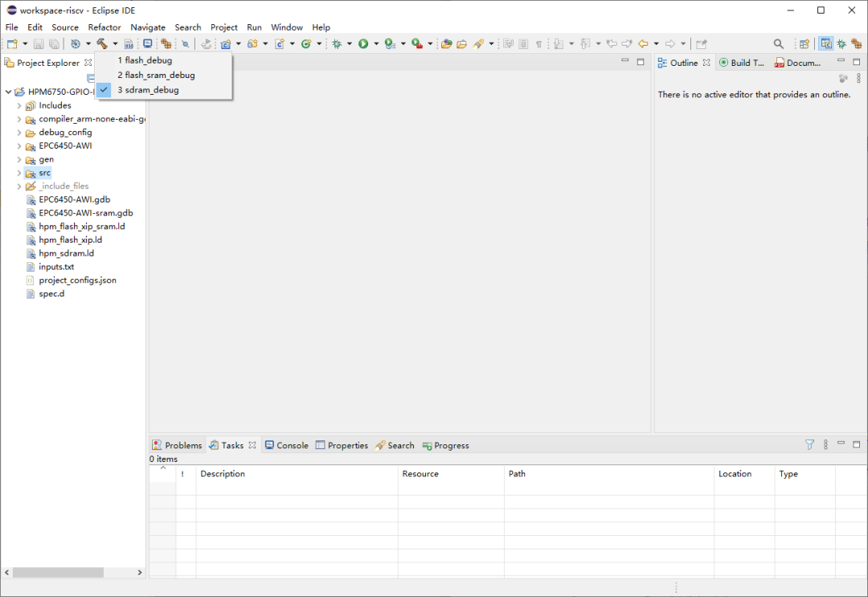Screen dimensions: 868x597
Task: Click the Open Element toolbar icon
Action: (446, 43)
